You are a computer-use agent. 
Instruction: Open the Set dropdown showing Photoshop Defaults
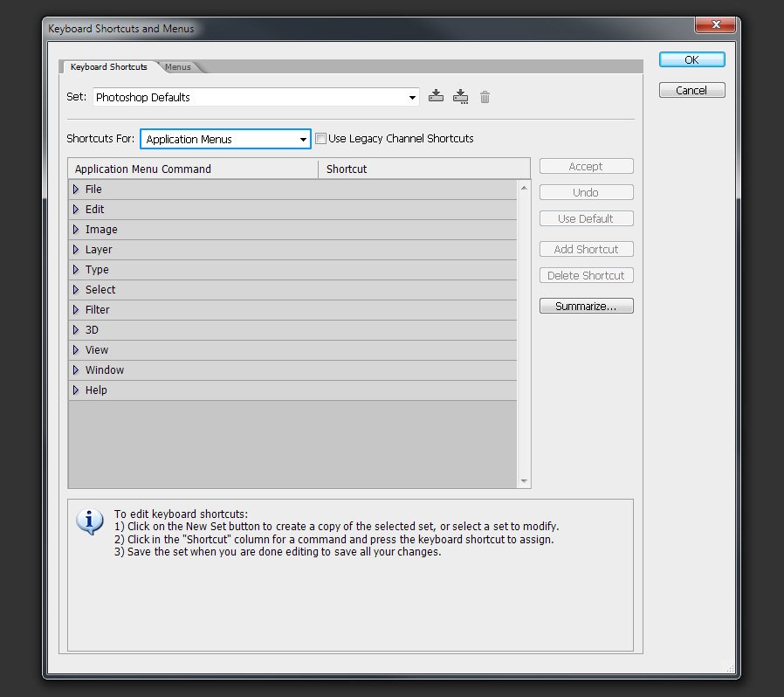tap(256, 97)
